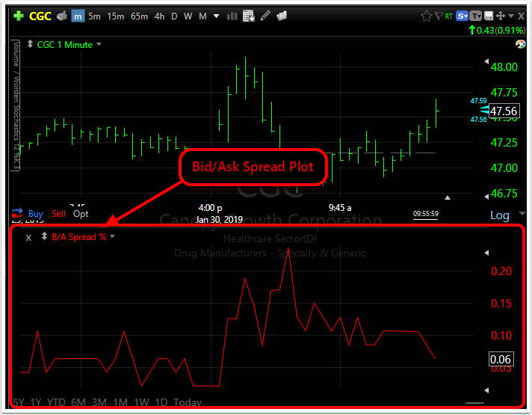
Task: Click the left arrow above 0.20 scale
Action: (486, 253)
